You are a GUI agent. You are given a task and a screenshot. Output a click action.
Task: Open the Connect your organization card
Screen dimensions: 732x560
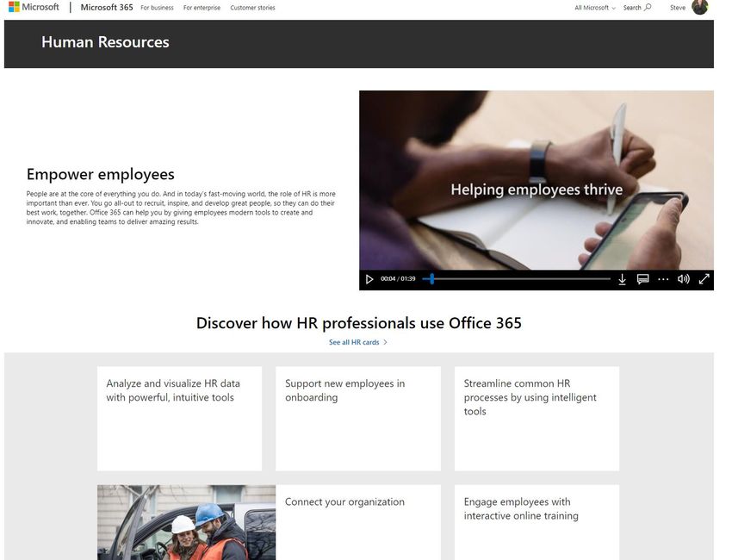tap(358, 522)
